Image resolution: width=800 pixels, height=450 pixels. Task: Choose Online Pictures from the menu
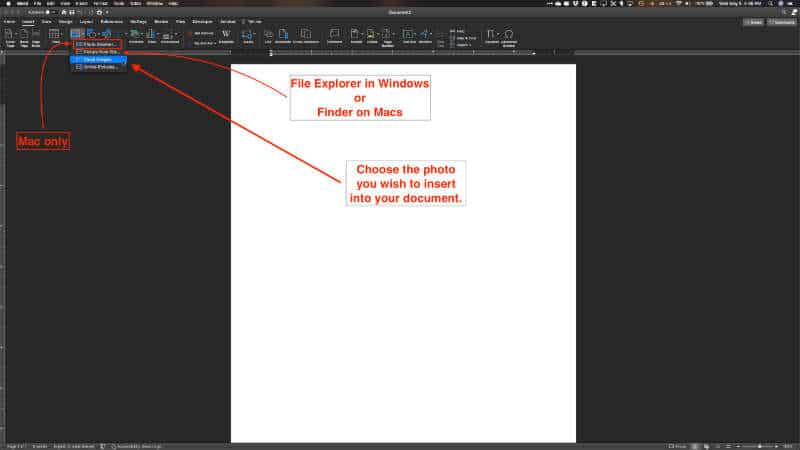click(x=98, y=67)
